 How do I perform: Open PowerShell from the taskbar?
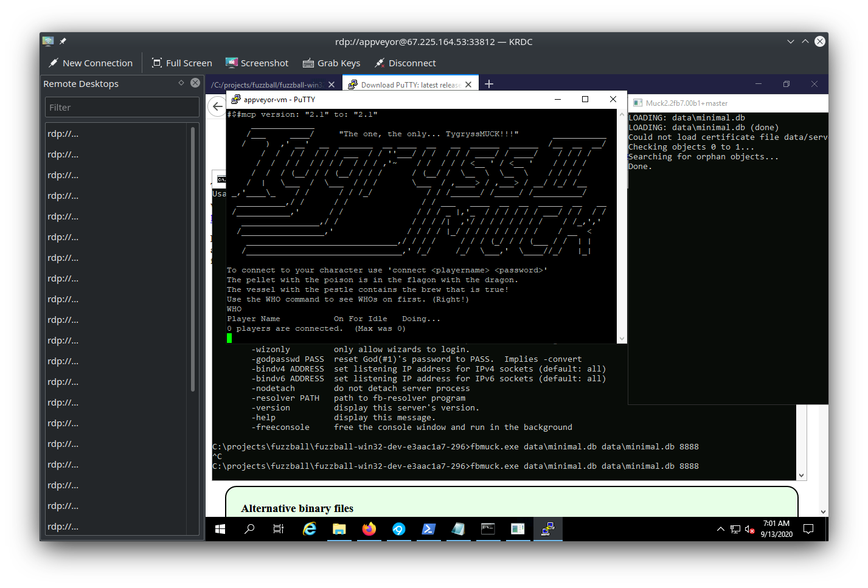428,529
